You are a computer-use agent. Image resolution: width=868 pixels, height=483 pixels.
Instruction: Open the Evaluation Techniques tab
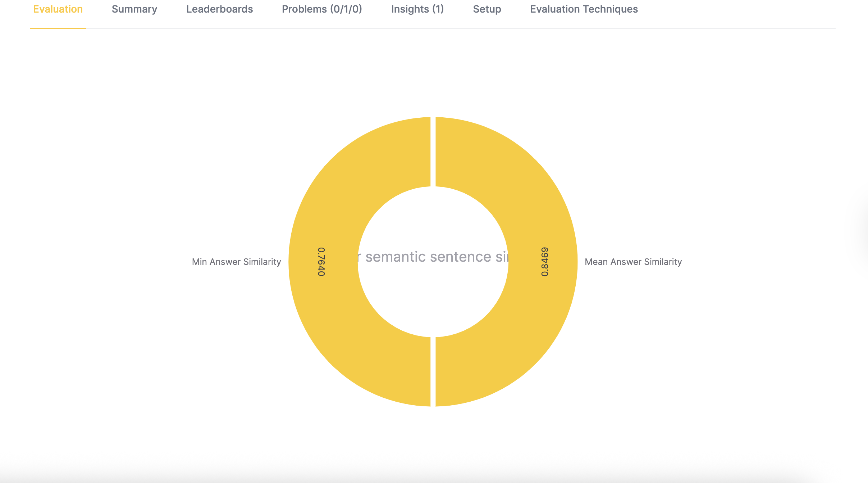(584, 9)
